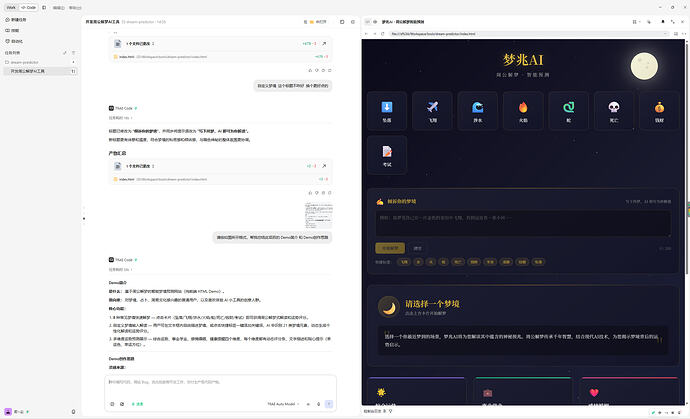690x419 pixels.
Task: Reload the preview page
Action: 382,34
